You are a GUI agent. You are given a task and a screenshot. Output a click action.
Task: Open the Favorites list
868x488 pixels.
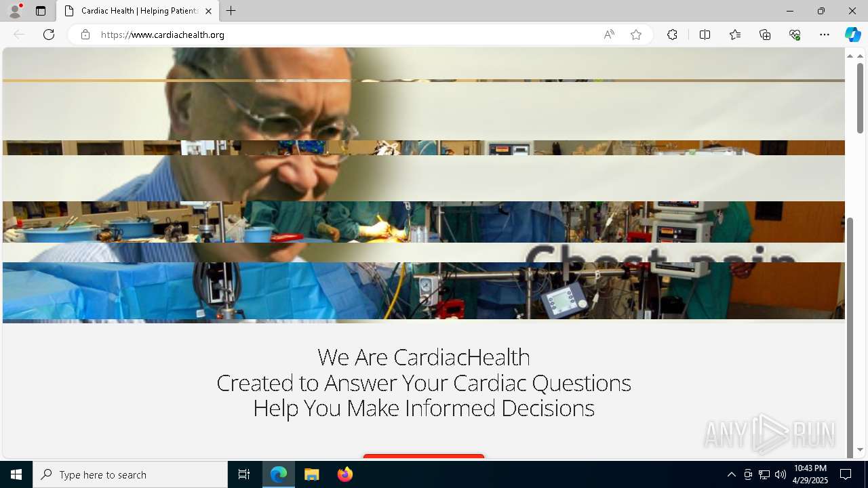(x=735, y=35)
